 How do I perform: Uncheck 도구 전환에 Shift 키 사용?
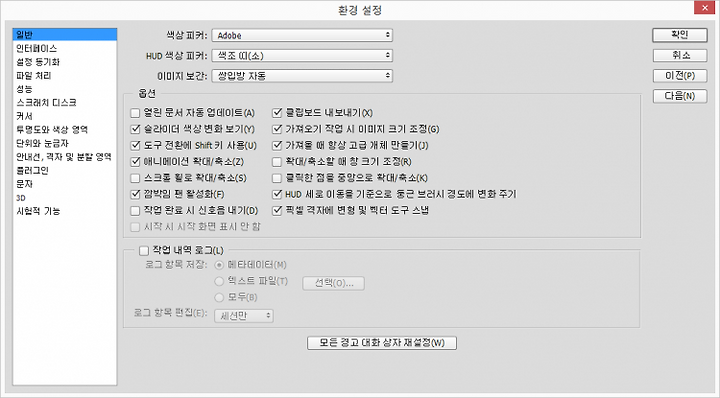[135, 146]
